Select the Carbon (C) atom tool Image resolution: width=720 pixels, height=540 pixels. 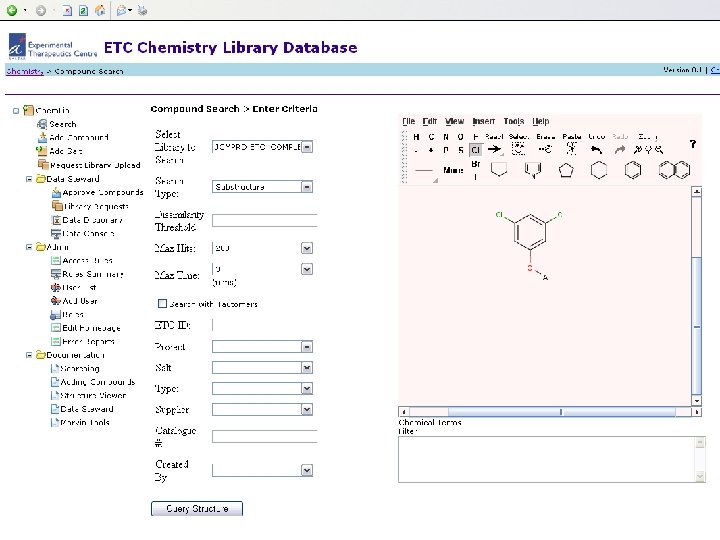pyautogui.click(x=431, y=137)
